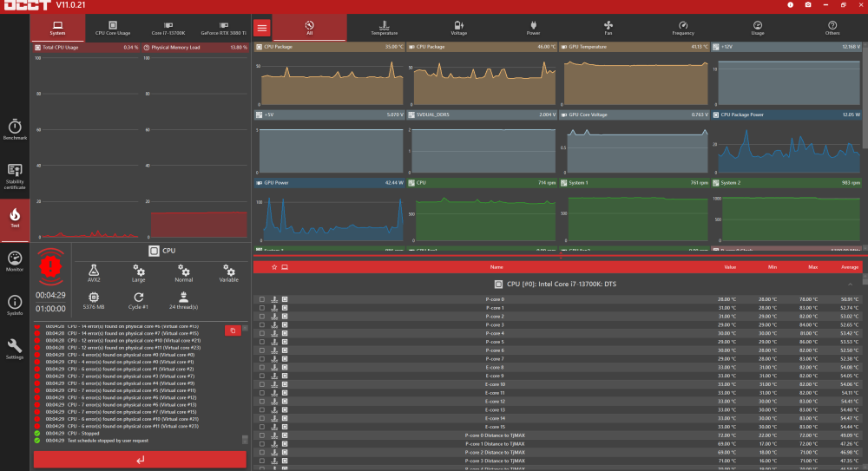Select the Usage sensors tab

[x=758, y=28]
